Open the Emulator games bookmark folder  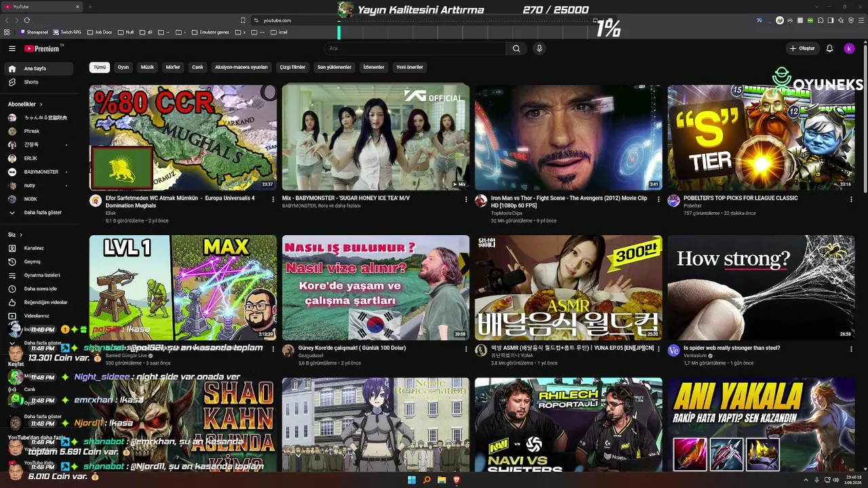tap(210, 32)
